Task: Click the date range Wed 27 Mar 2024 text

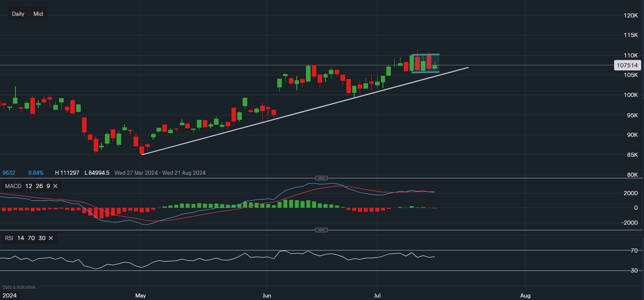Action: tap(136, 173)
